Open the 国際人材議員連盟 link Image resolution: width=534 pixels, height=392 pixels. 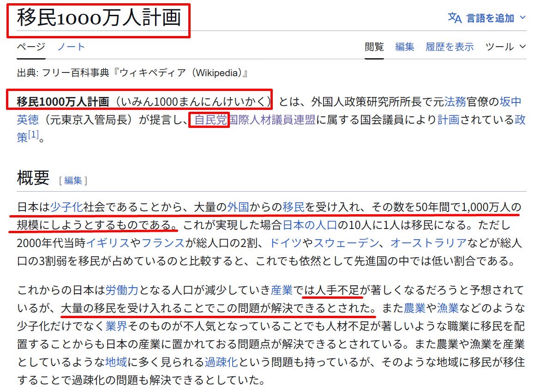[272, 120]
